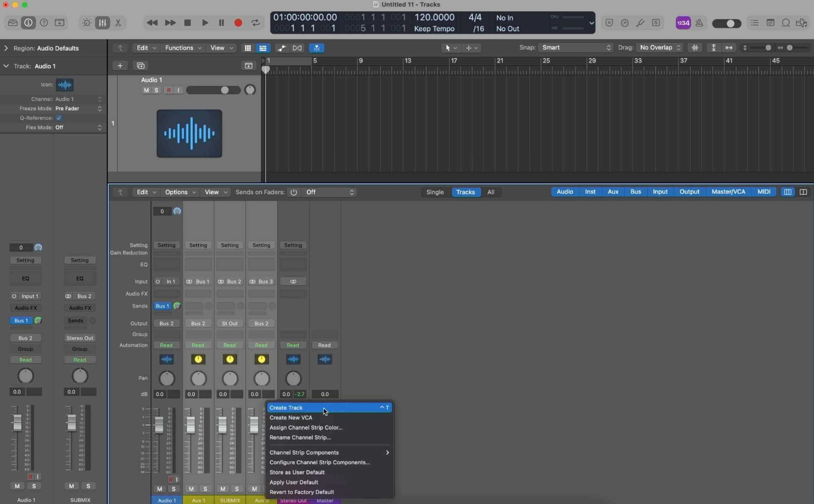Open the Snap Smart dropdown
Viewport: 814px width, 504px height.
(x=576, y=47)
